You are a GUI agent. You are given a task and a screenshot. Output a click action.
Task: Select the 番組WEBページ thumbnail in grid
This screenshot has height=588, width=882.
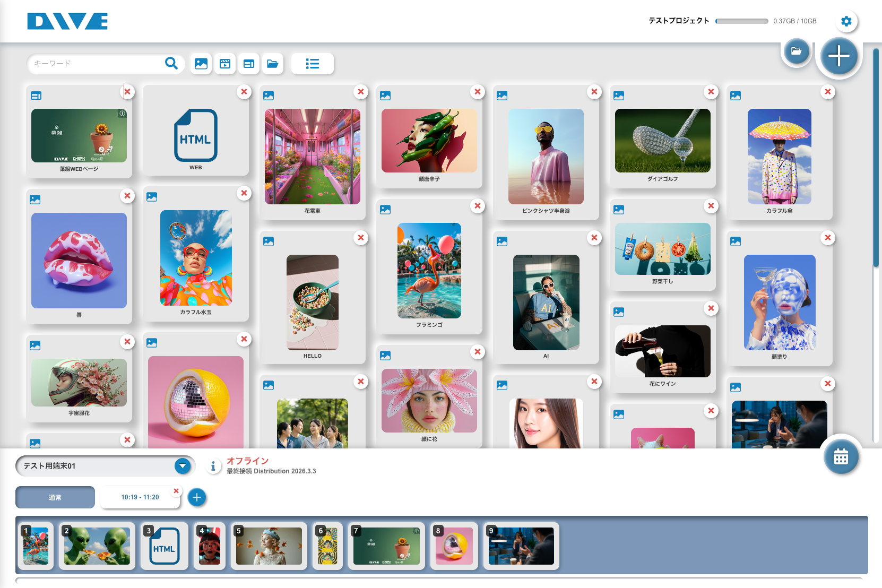(x=79, y=135)
